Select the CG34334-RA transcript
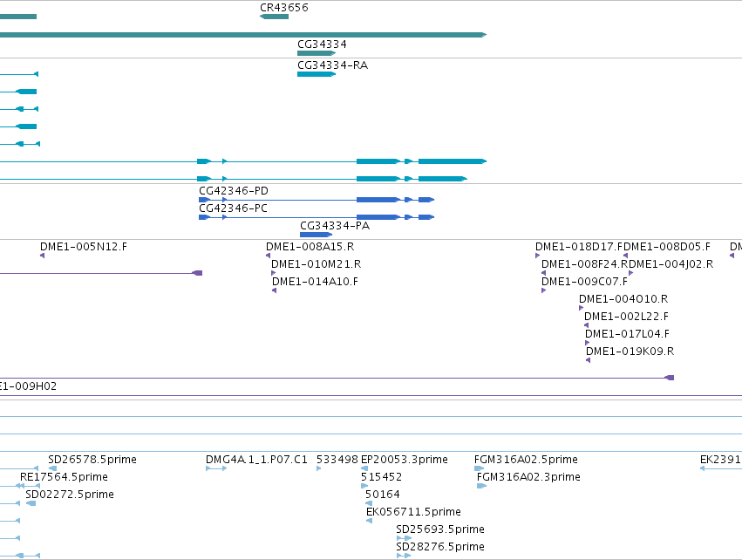The image size is (742, 560). [317, 74]
